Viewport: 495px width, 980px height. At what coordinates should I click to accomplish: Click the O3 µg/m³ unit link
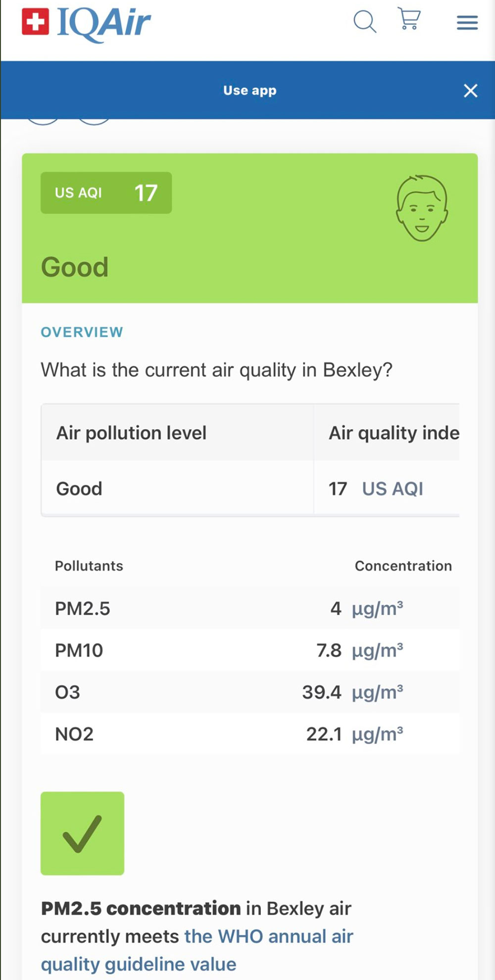(377, 692)
